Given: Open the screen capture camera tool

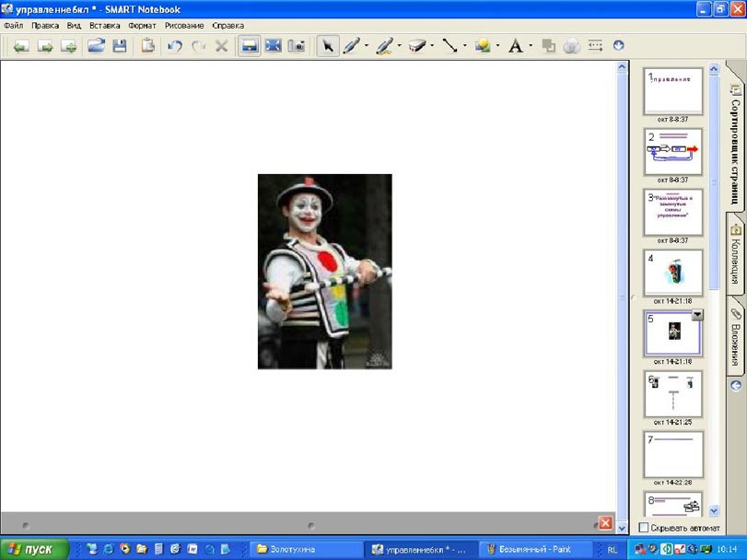Looking at the screenshot, I should click(297, 46).
